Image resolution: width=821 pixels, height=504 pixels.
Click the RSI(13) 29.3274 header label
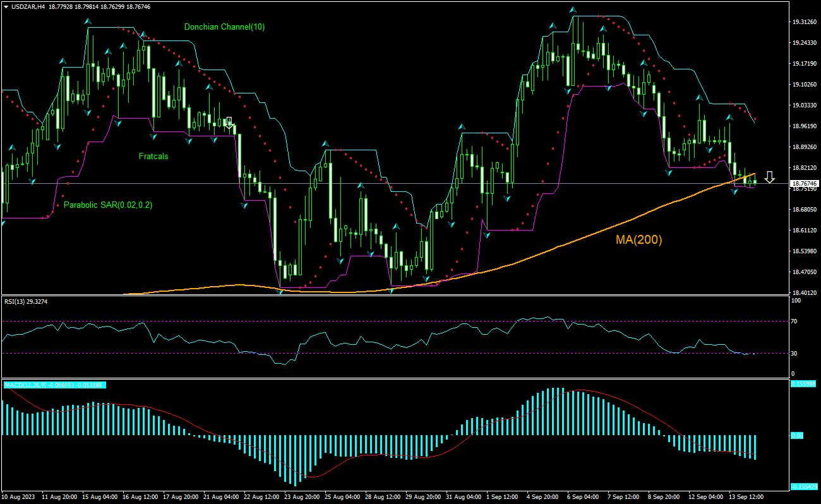pos(25,302)
